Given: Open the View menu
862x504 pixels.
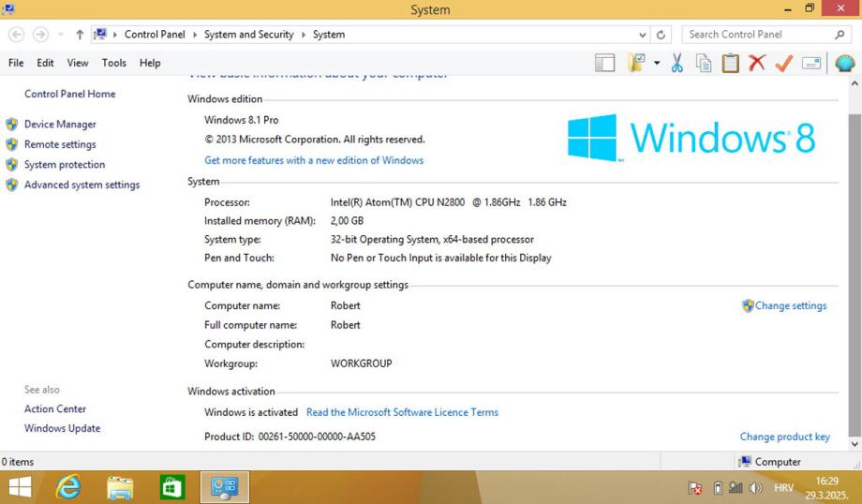Looking at the screenshot, I should pos(78,63).
